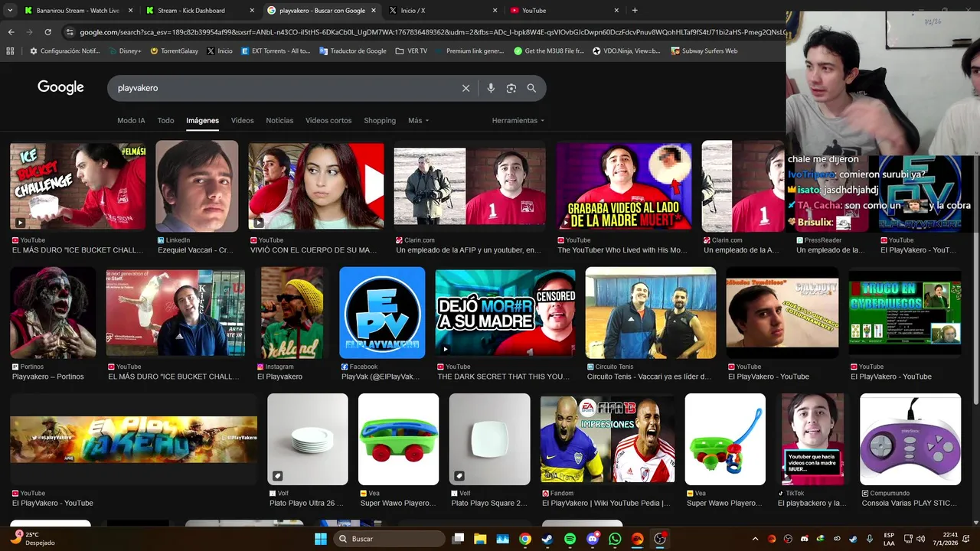This screenshot has width=980, height=551.
Task: Click the Windows taskbar Buscar search box
Action: 390,539
